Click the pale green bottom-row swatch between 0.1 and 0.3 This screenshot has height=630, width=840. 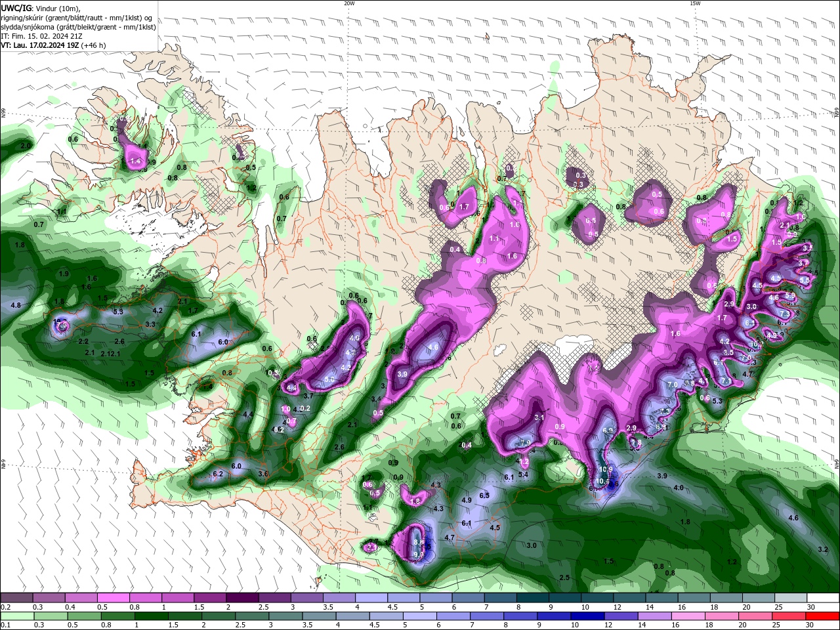17,616
